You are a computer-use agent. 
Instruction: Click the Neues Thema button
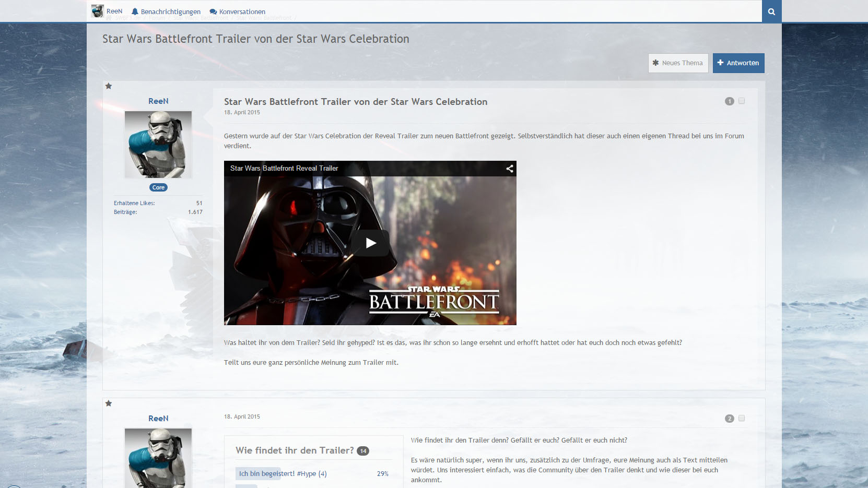tap(678, 63)
